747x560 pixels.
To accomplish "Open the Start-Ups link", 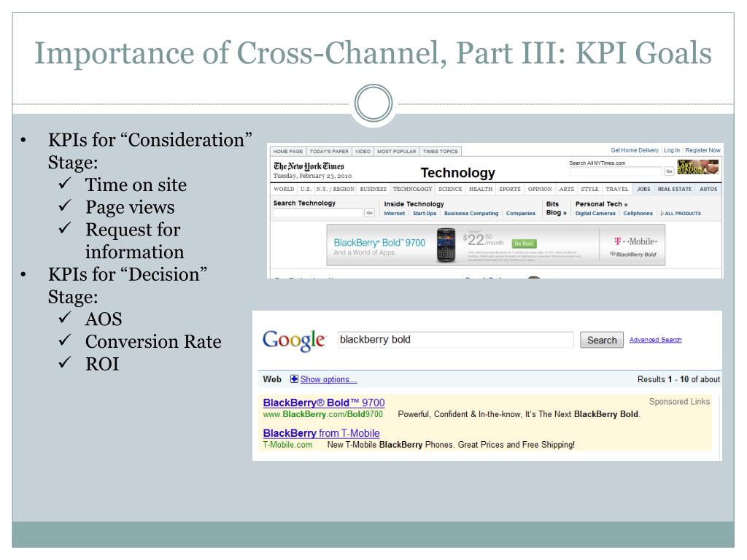I will [x=425, y=214].
